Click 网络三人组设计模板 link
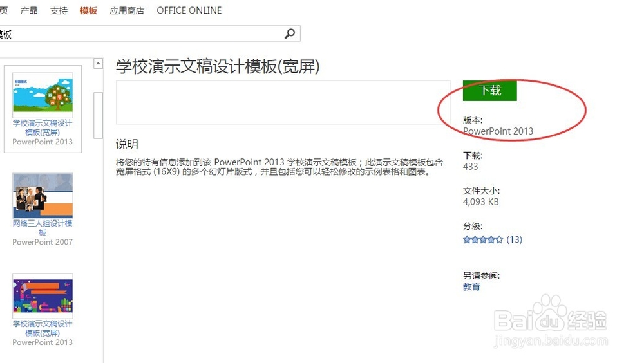The image size is (644, 363). pyautogui.click(x=43, y=228)
